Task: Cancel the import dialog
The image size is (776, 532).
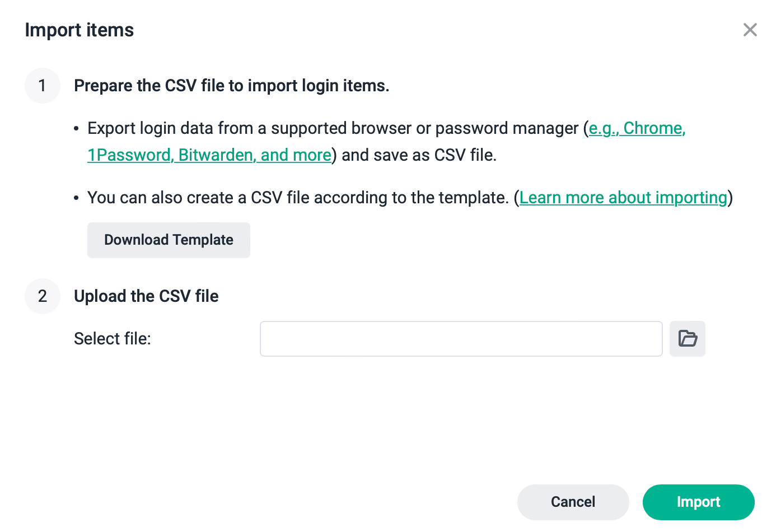Action: (573, 502)
